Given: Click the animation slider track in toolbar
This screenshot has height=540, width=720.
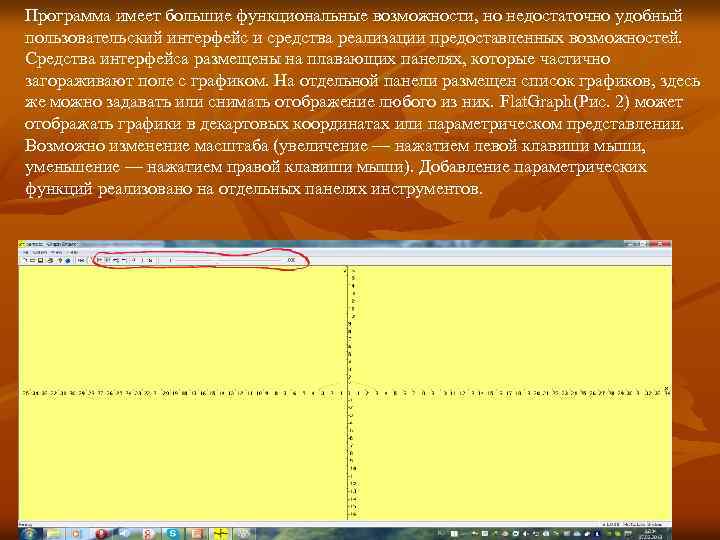Looking at the screenshot, I should click(x=228, y=260).
